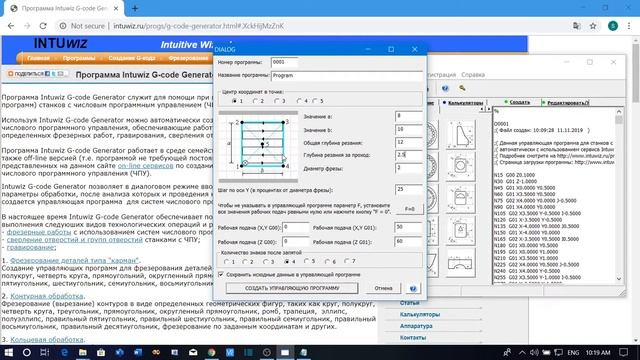This screenshot has height=360, width=640.
Task: Switch to Chrome from the taskbar
Action: [x=211, y=352]
